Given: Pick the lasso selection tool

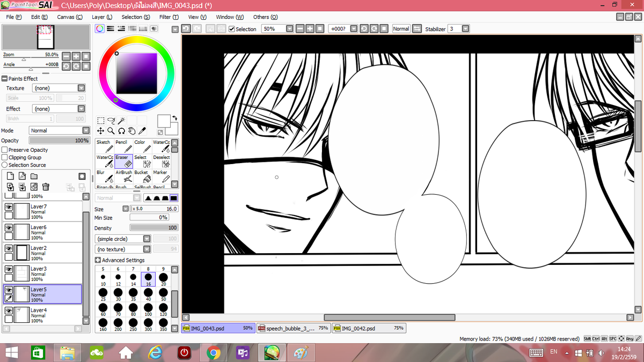Looking at the screenshot, I should pos(111,121).
